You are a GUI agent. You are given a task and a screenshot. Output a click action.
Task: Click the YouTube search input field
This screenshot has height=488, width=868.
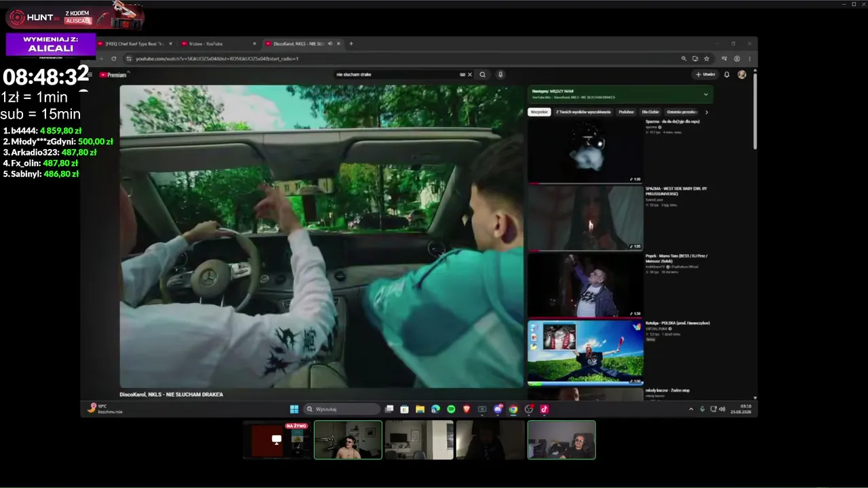tap(399, 75)
